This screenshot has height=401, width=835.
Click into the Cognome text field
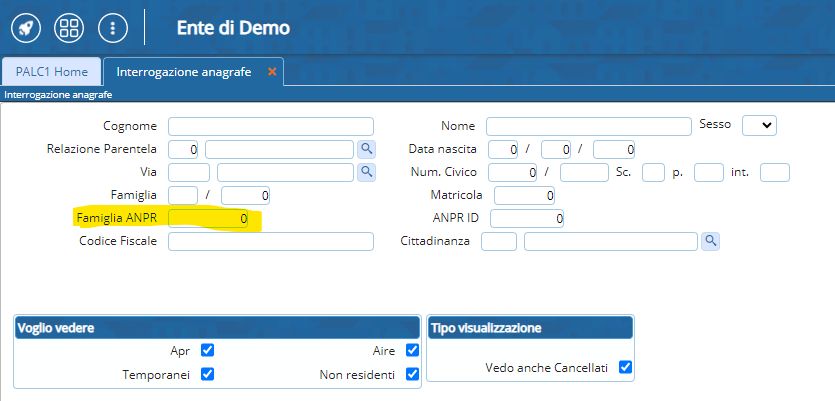(270, 126)
